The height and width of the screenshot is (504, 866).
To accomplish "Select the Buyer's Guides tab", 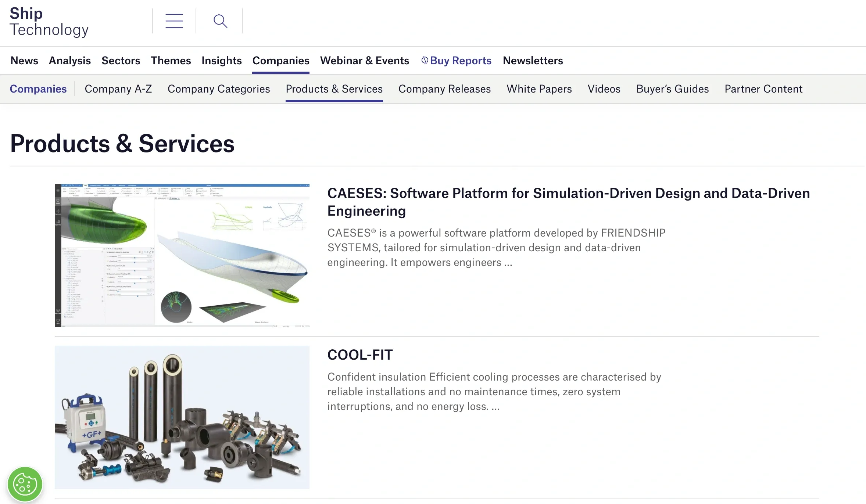I will click(672, 89).
